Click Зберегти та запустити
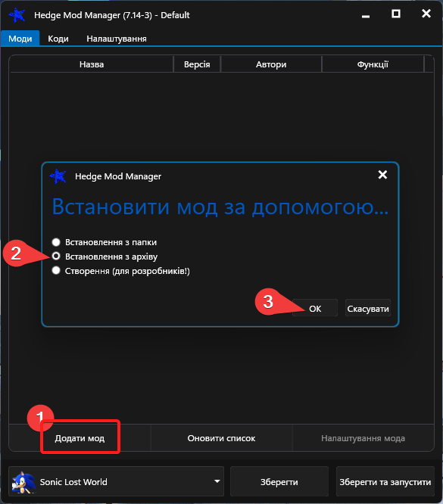Screen dimensions: 443x504 tap(385, 481)
